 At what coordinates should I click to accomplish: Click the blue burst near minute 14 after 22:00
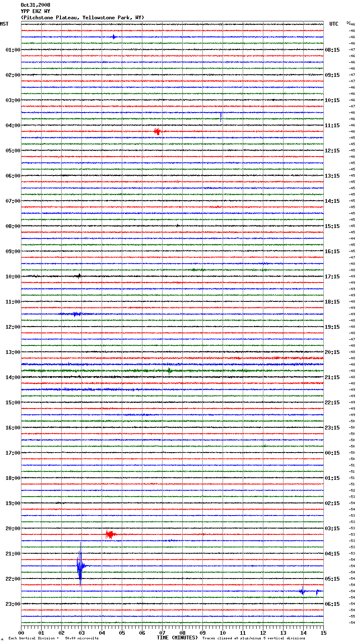(302, 591)
